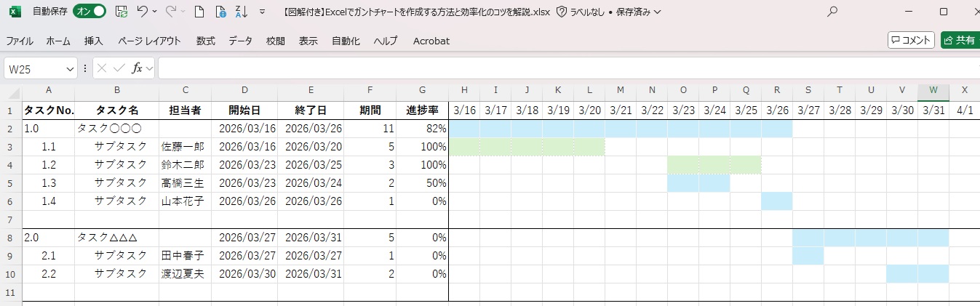Click the fx insert function icon
Viewport: 980px width, 306px height.
[x=137, y=68]
